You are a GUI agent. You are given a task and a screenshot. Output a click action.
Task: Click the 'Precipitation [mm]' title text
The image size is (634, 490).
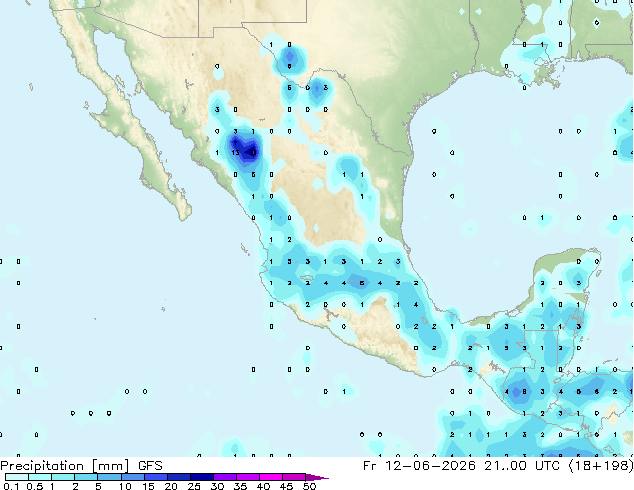pyautogui.click(x=65, y=466)
